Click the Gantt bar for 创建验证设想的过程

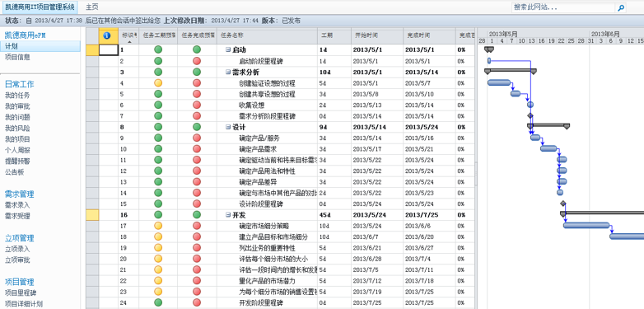(499, 82)
